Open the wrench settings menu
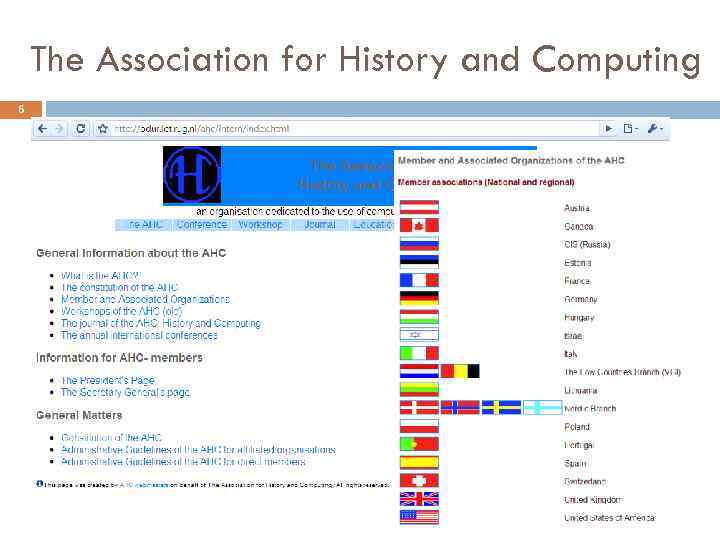This screenshot has height=540, width=720. (x=655, y=129)
